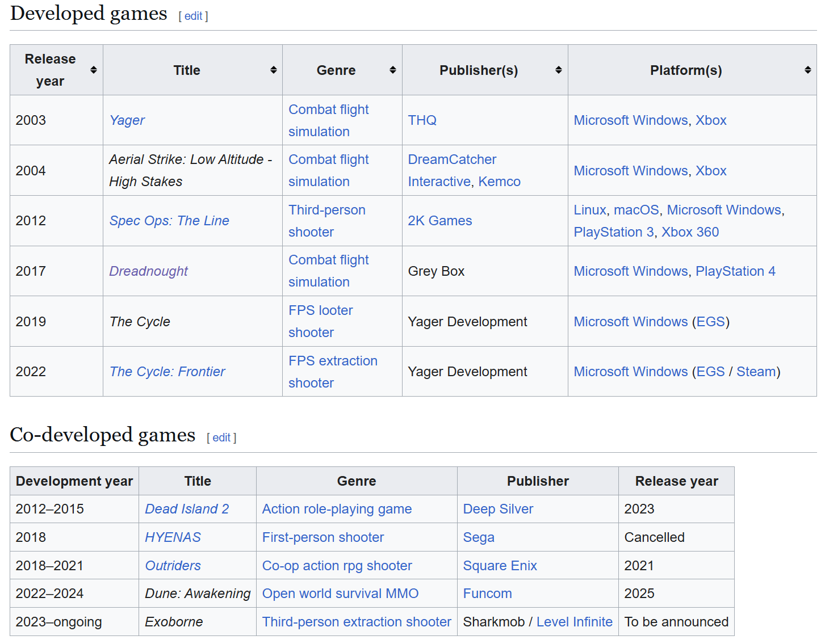
Task: Sort table by Publisher(s) column arrows
Action: (x=558, y=70)
